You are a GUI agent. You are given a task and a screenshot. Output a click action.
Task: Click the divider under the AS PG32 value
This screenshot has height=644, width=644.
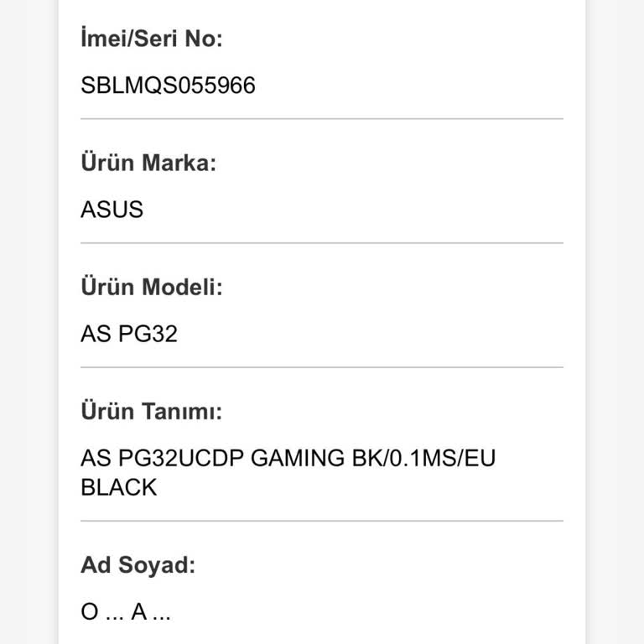click(x=322, y=367)
